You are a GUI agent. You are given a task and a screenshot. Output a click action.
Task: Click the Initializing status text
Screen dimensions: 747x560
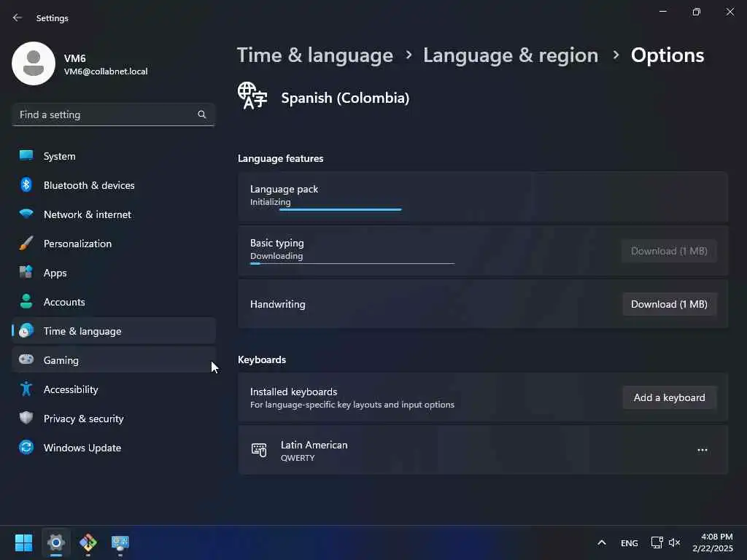270,202
